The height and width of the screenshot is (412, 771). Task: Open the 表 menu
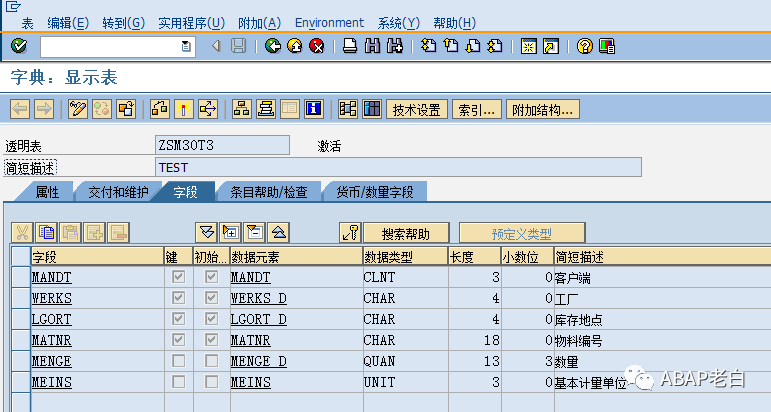click(28, 23)
